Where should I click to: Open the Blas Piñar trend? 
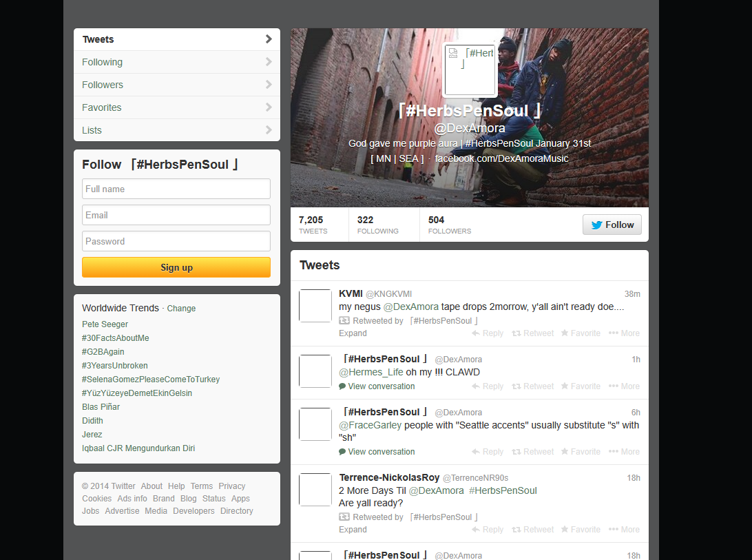pos(101,407)
